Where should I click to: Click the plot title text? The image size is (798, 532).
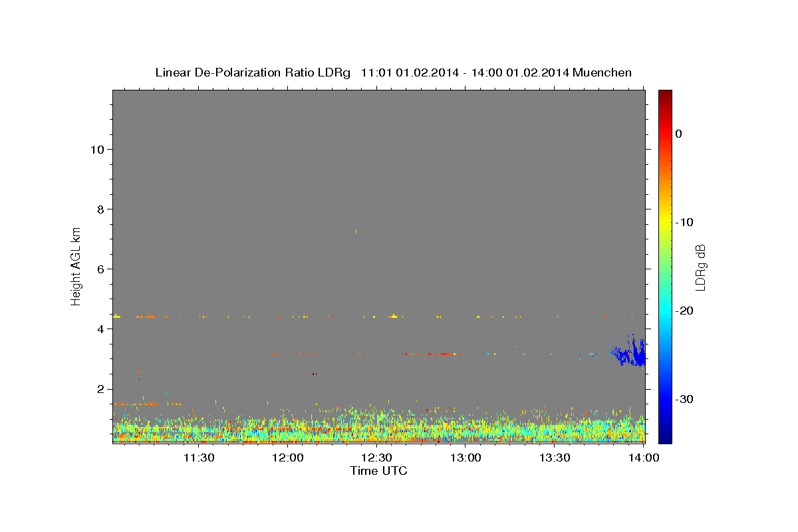pyautogui.click(x=393, y=72)
